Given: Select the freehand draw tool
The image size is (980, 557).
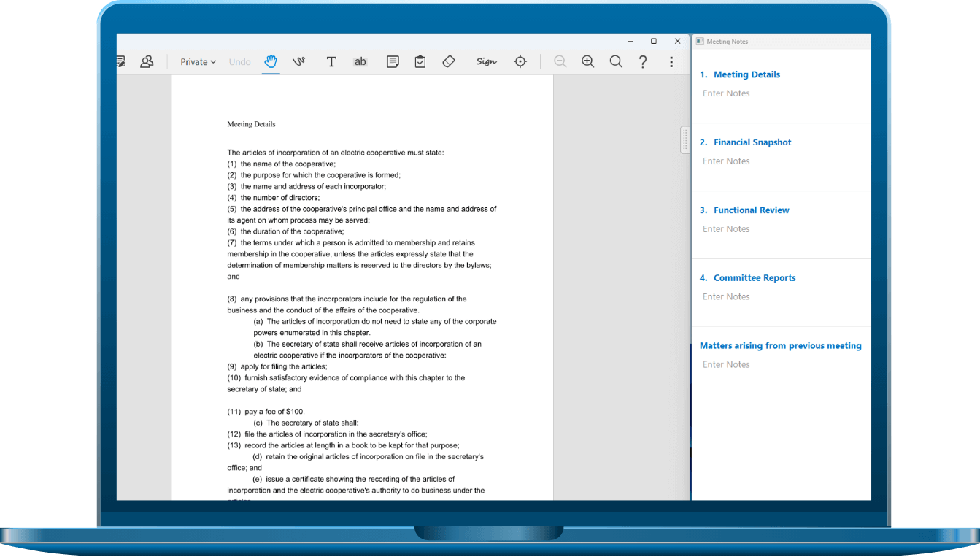Looking at the screenshot, I should click(x=298, y=62).
